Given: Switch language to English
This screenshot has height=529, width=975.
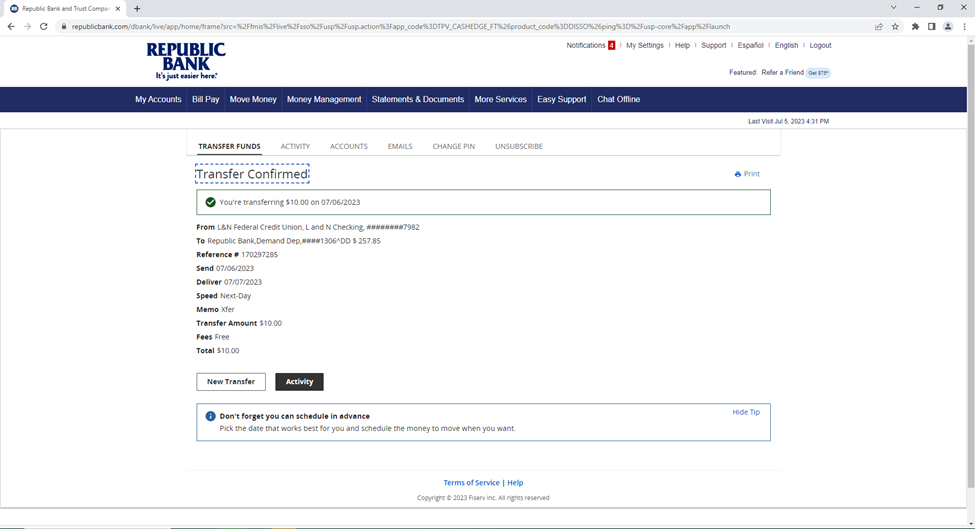Looking at the screenshot, I should click(x=787, y=45).
